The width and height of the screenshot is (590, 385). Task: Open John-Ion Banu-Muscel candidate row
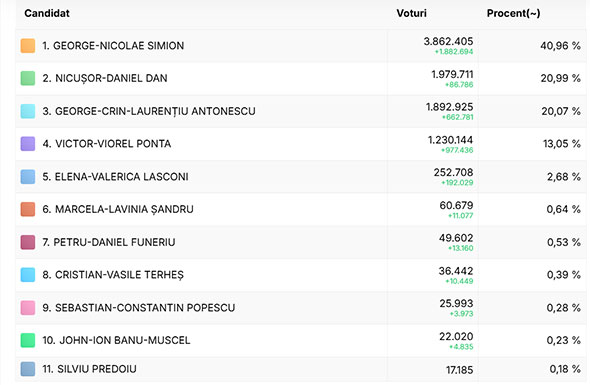click(x=301, y=341)
